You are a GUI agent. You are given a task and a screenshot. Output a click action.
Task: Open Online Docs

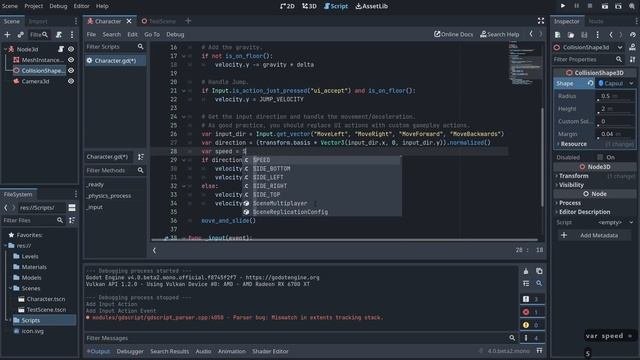click(453, 34)
